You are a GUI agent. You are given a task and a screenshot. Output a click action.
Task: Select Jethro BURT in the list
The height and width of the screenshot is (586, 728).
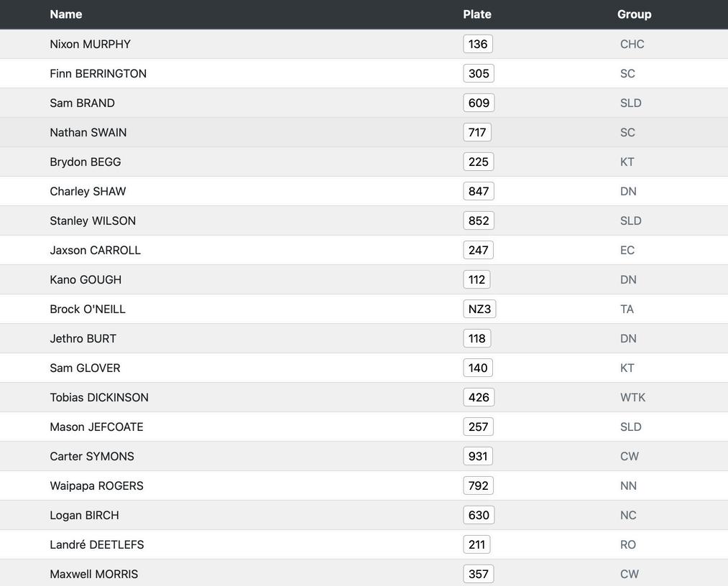click(83, 338)
